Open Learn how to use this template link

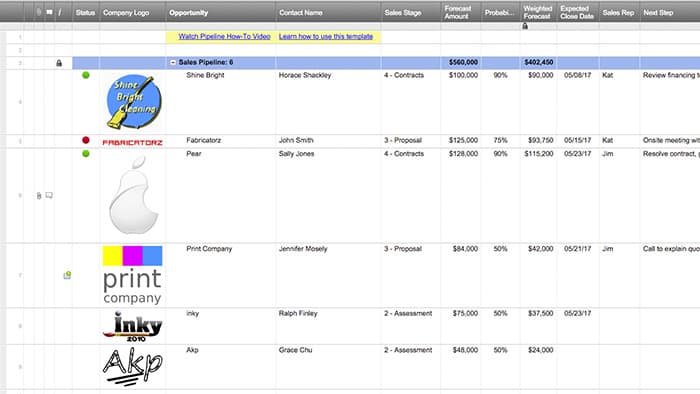[326, 37]
